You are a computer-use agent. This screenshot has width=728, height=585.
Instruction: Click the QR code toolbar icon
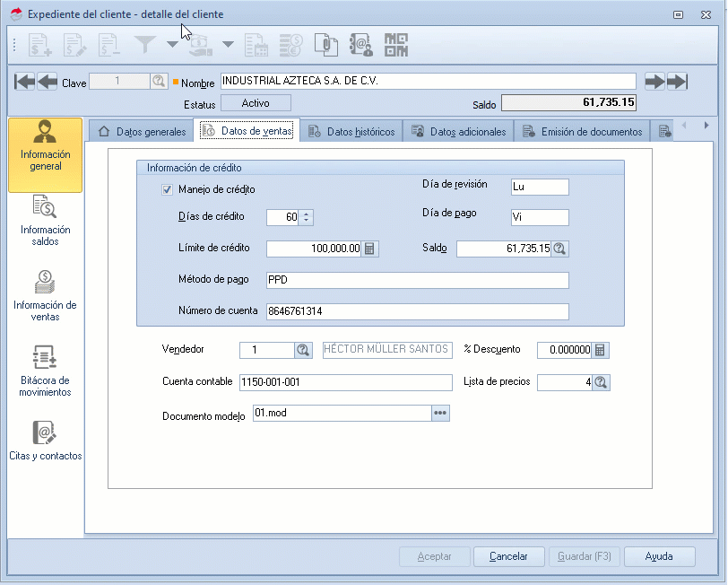coord(395,44)
